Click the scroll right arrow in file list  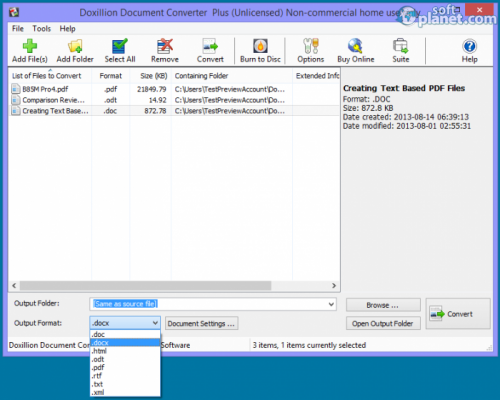coord(334,286)
